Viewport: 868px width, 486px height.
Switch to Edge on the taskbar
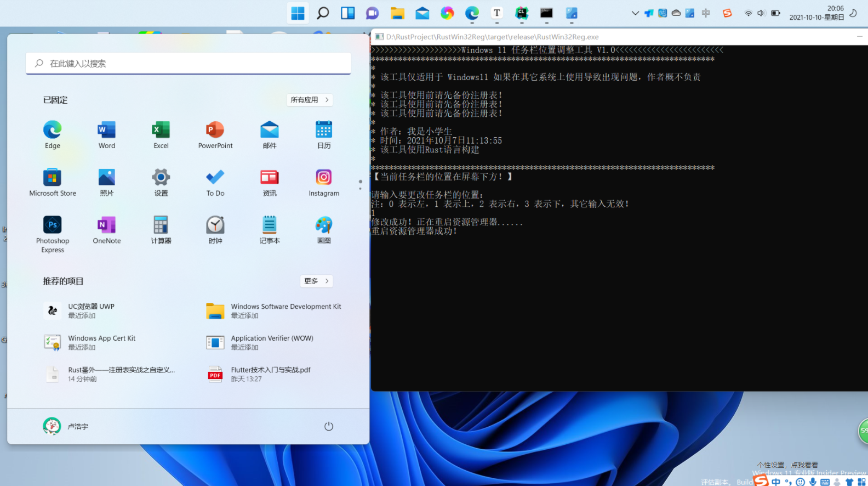[x=472, y=13]
